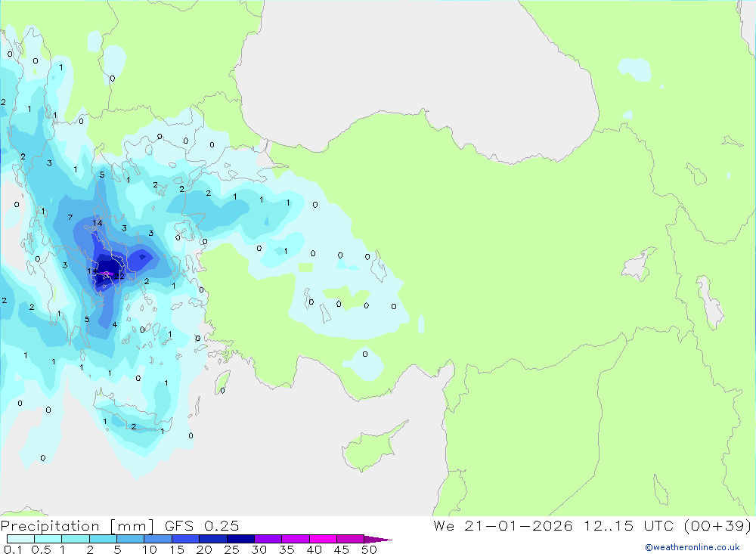
Task: Click the '50' legend scale label
Action: pyautogui.click(x=369, y=549)
